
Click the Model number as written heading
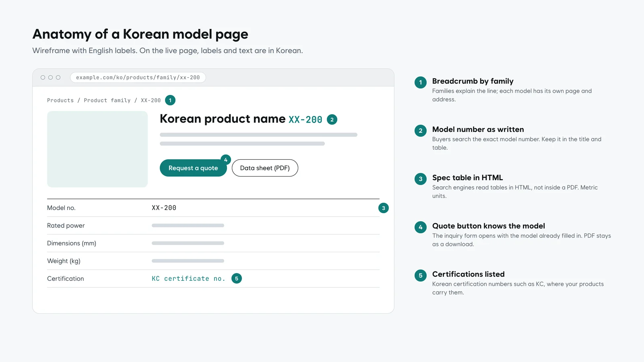[478, 130]
